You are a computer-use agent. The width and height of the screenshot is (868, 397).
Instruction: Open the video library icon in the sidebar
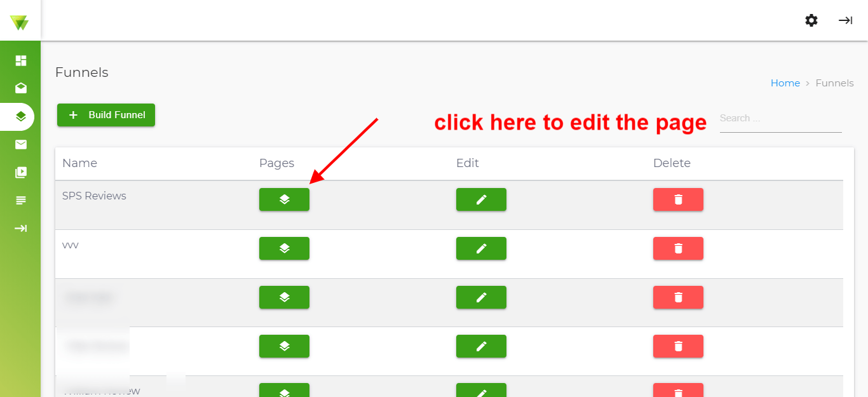coord(21,173)
